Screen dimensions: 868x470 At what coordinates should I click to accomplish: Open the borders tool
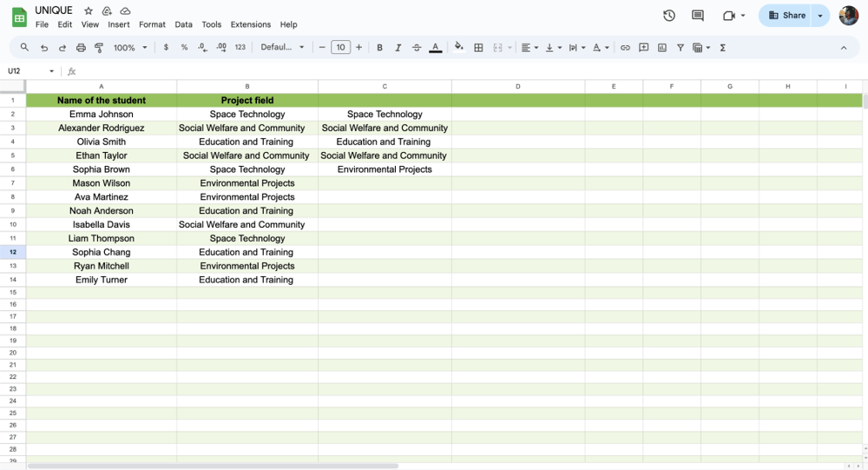(x=478, y=48)
